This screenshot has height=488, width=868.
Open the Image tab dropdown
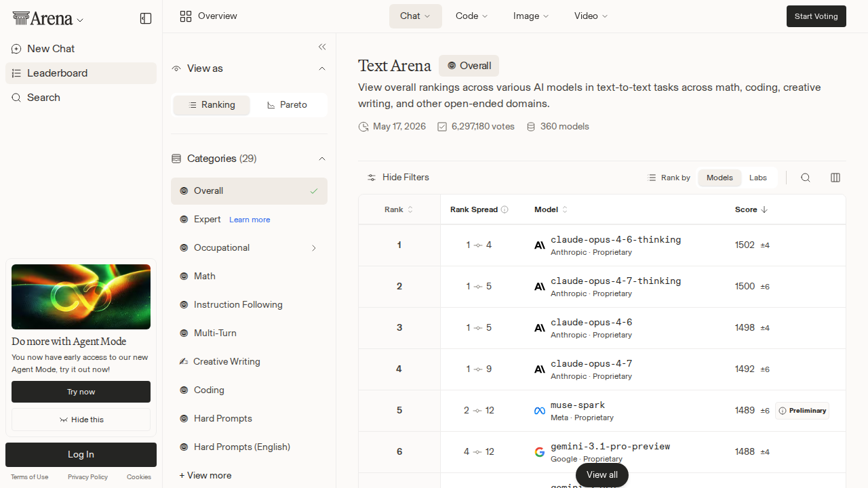coord(531,16)
